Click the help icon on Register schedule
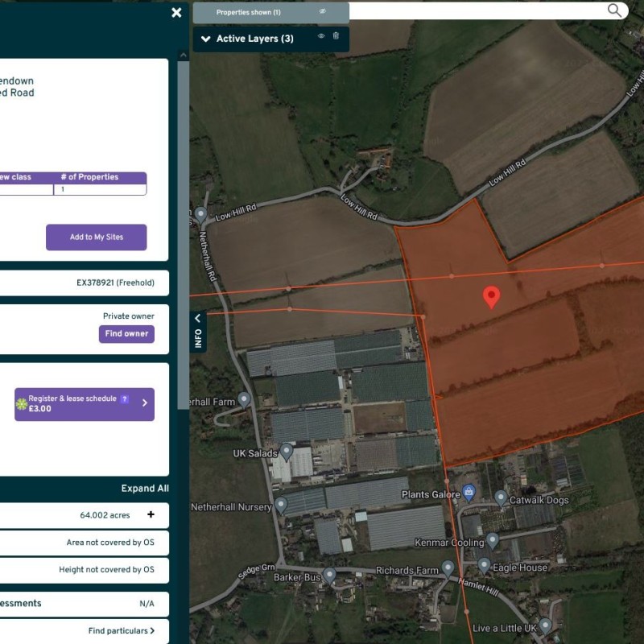The height and width of the screenshot is (644, 644). tap(124, 398)
